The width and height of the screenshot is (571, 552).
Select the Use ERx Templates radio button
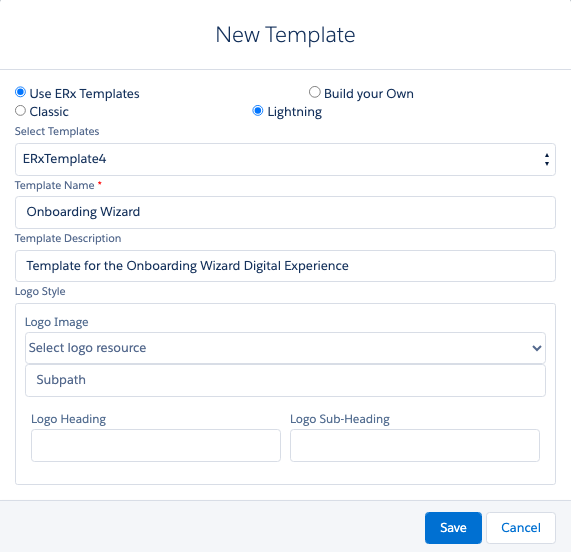click(20, 92)
